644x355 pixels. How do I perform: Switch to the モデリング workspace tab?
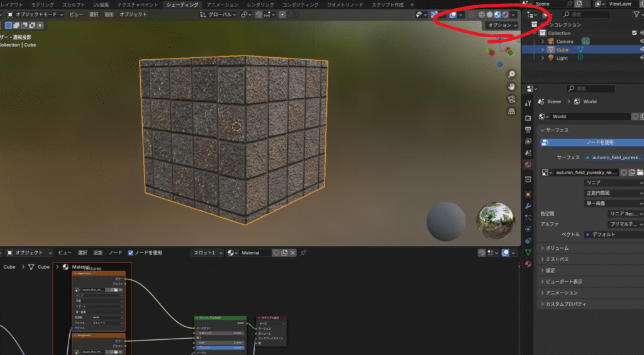point(43,4)
